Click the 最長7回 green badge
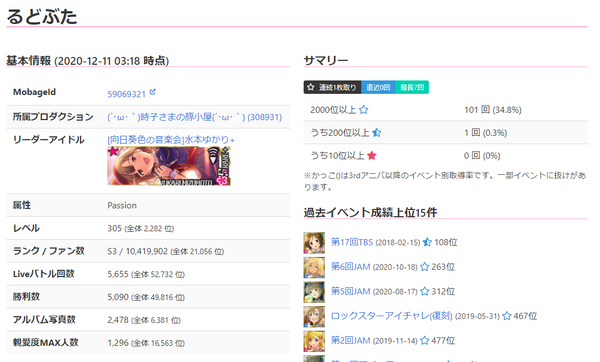Image resolution: width=600 pixels, height=362 pixels. [412, 87]
